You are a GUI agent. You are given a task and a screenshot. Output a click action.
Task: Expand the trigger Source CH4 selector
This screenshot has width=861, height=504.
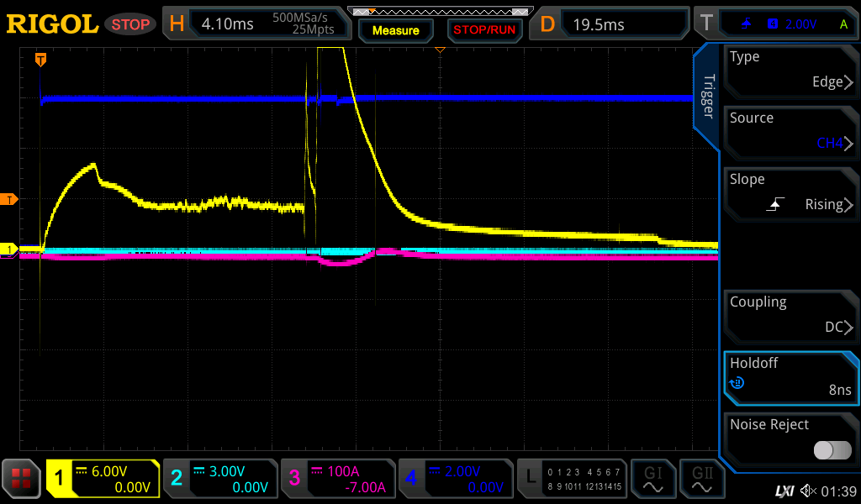click(790, 131)
